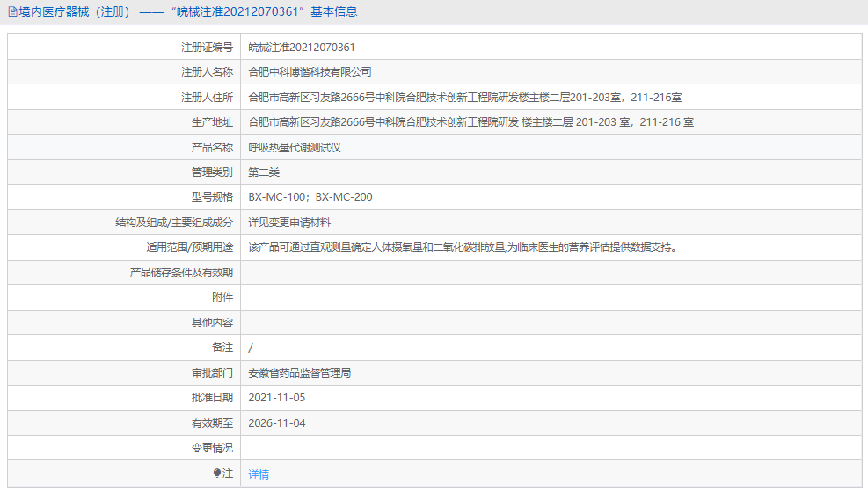Click the 型号规格 label
Image resolution: width=868 pixels, height=492 pixels.
[x=212, y=196]
